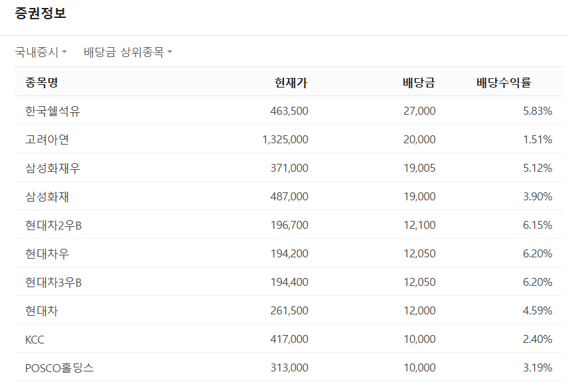Viewport: 568px width, 392px height.
Task: Open the 현대차 stock row name
Action: coord(42,310)
